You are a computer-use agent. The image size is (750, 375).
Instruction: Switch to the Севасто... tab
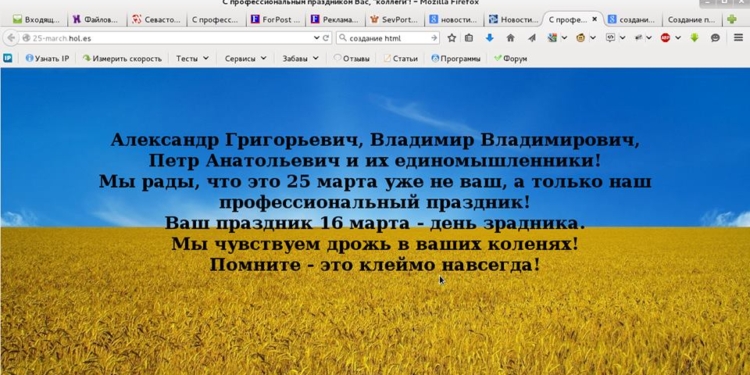pyautogui.click(x=156, y=20)
